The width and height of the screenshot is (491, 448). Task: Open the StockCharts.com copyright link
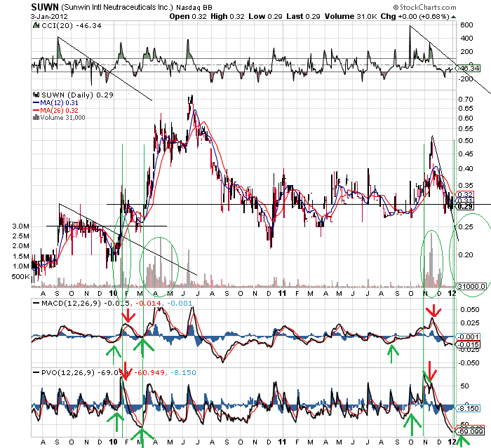pos(425,7)
